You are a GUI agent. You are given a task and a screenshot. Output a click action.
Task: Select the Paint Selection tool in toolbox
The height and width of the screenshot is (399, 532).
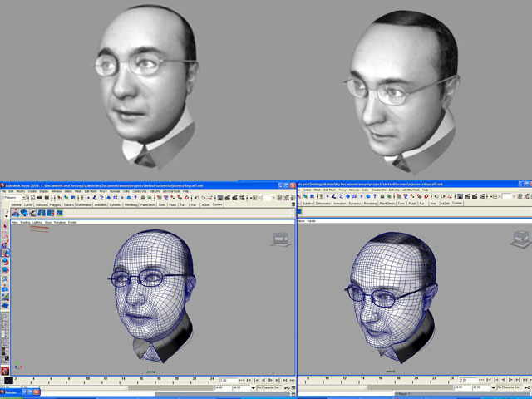[5, 244]
